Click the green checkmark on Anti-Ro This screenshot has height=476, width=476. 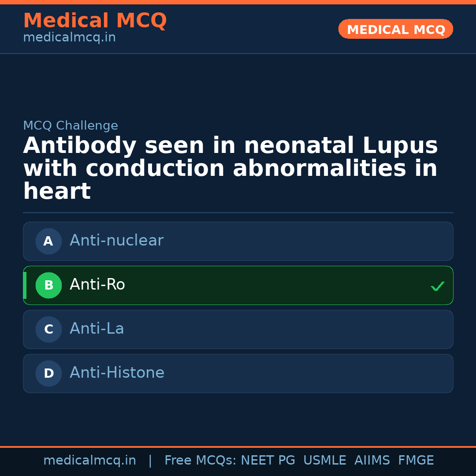[x=437, y=286]
